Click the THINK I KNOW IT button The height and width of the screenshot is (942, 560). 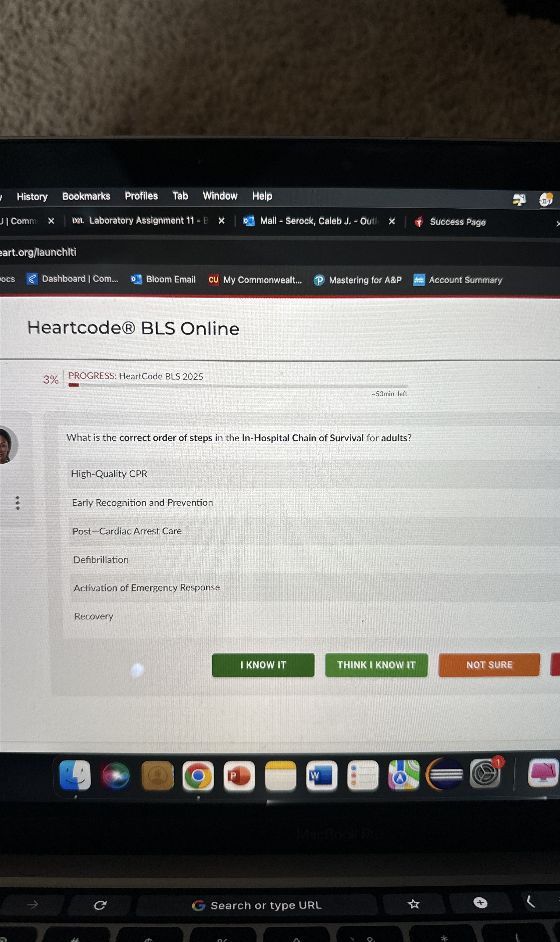tap(376, 665)
